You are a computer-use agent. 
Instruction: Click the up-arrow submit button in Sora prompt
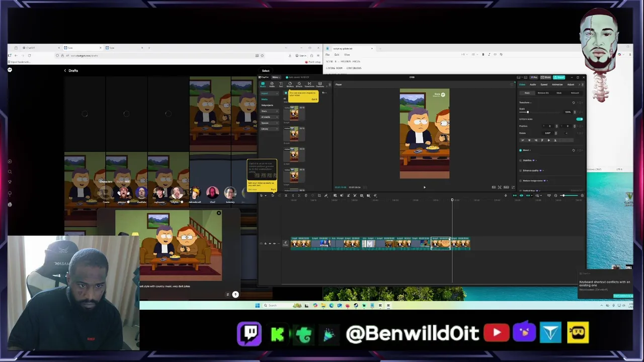point(235,294)
